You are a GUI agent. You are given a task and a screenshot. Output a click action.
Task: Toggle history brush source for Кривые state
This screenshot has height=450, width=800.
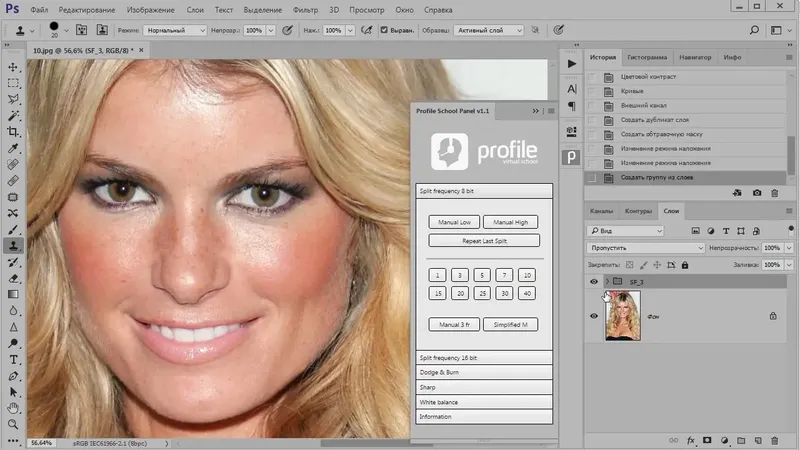click(x=592, y=91)
